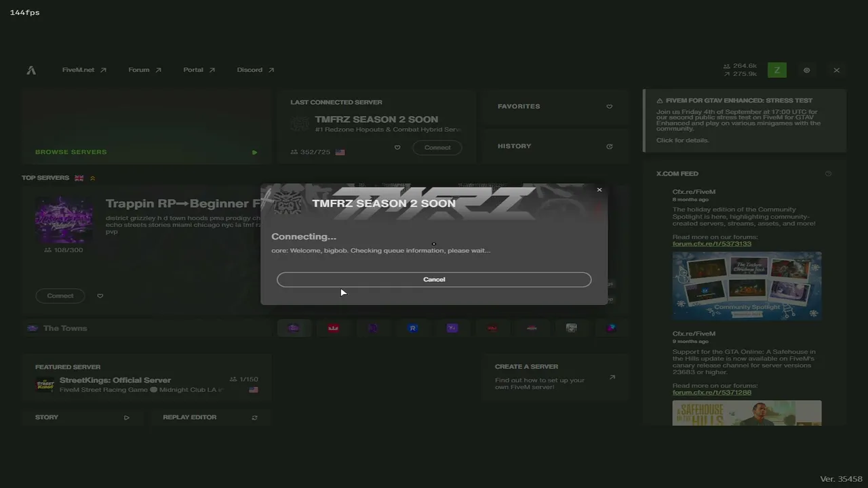Open Story mode

pos(82,418)
